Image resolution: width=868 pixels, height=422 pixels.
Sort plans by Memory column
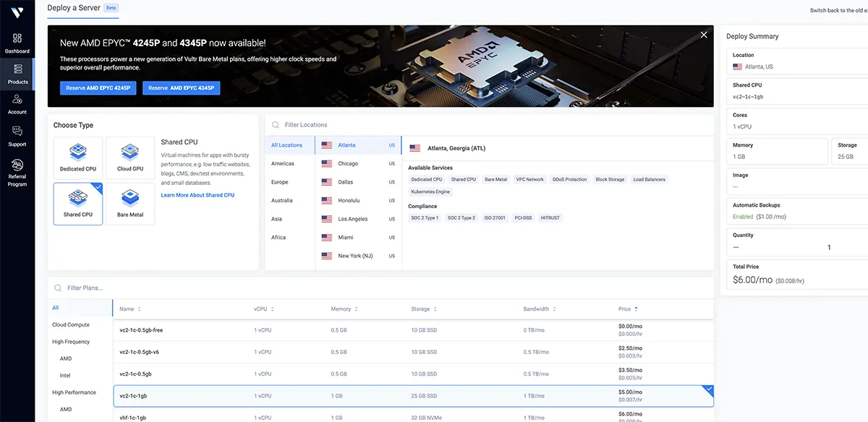tap(344, 309)
